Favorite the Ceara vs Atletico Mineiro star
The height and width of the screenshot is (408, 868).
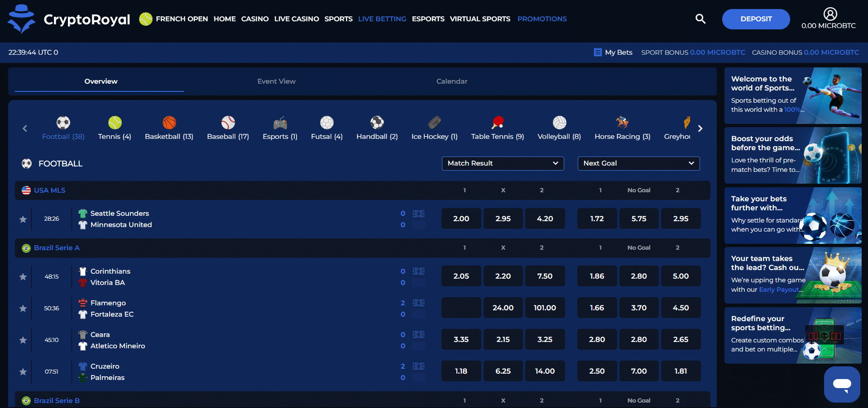23,340
